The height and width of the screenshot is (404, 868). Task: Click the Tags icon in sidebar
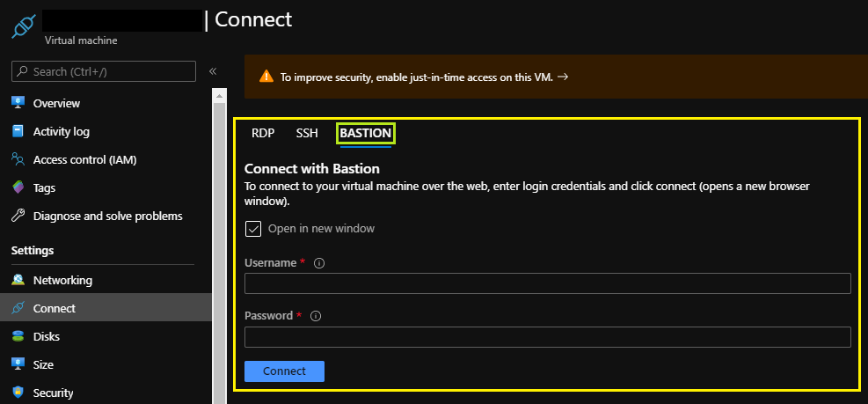[18, 187]
